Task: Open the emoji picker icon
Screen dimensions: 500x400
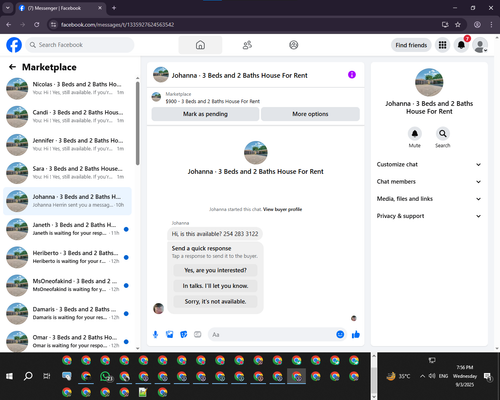Action: pyautogui.click(x=340, y=334)
